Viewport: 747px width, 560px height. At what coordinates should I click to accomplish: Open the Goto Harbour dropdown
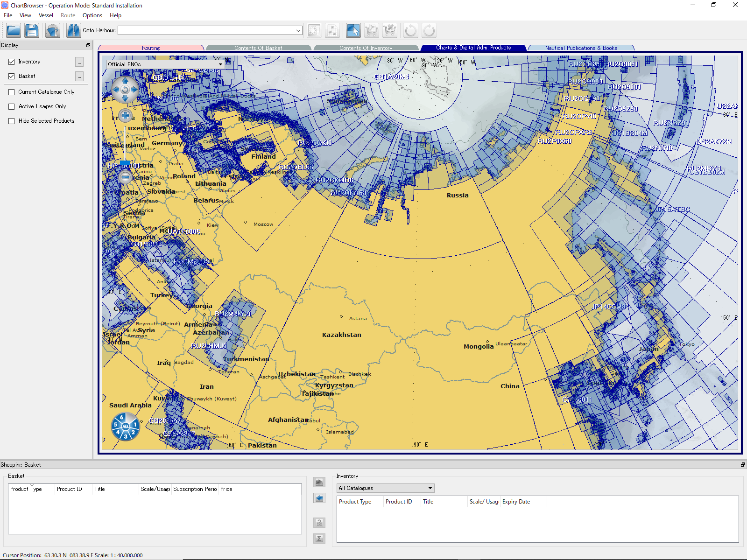[298, 31]
